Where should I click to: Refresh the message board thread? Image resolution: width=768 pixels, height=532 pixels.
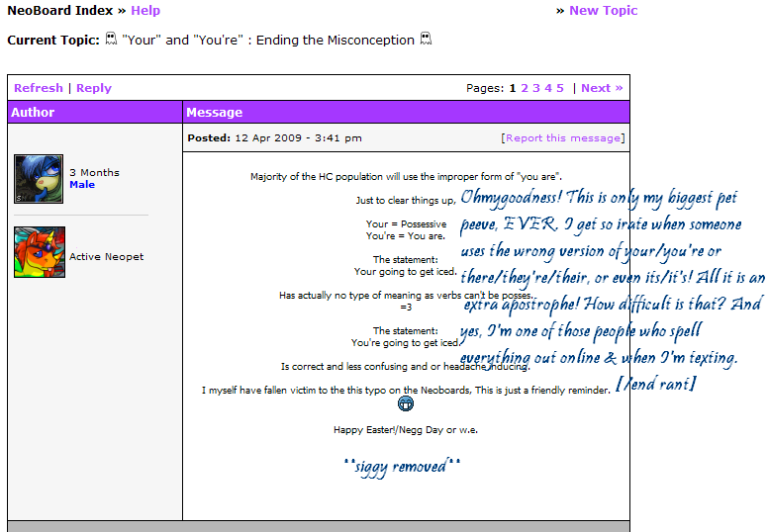[x=39, y=88]
